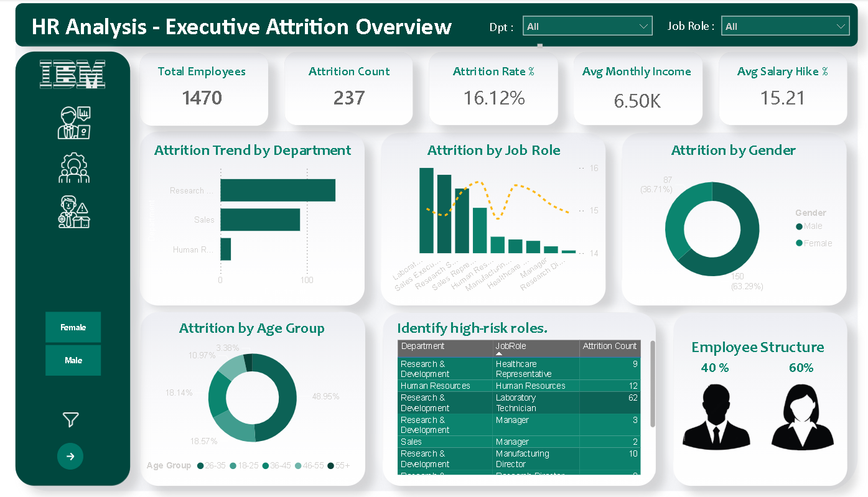The width and height of the screenshot is (868, 497).
Task: Filter by Female gender button
Action: (73, 327)
